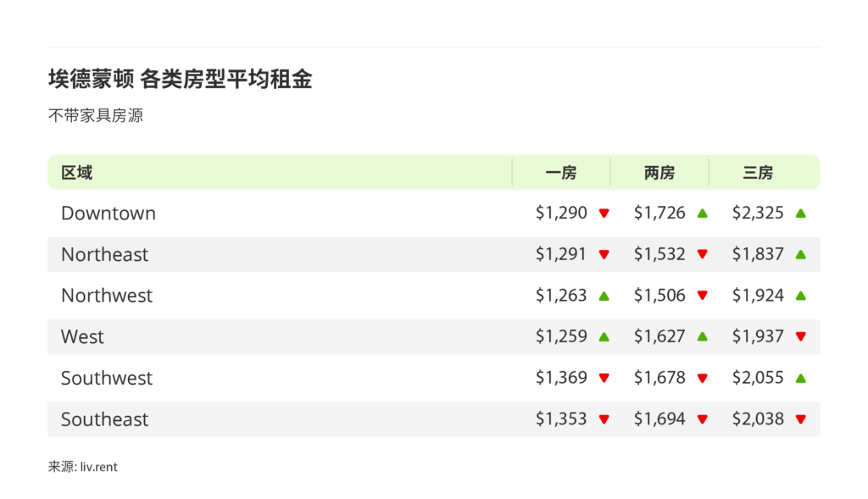The image size is (868, 499).
Task: Click the green up arrow beside Northwest $1,263
Action: (604, 296)
